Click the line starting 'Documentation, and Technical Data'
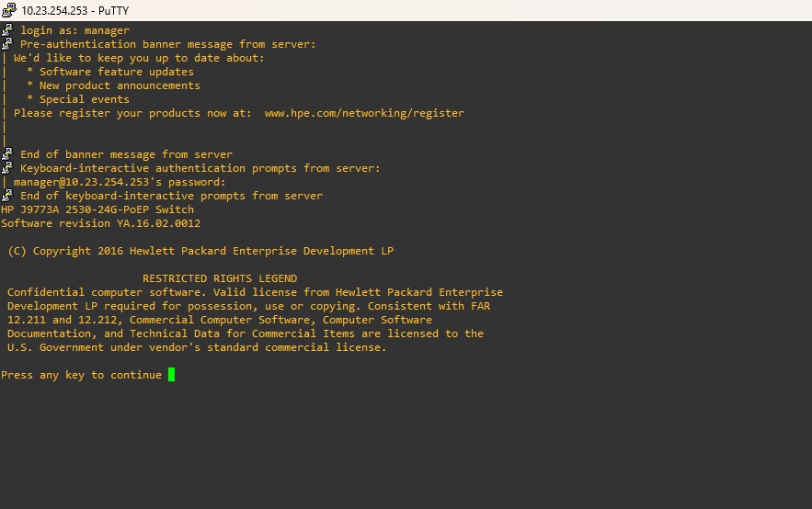This screenshot has width=812, height=509. coord(246,334)
